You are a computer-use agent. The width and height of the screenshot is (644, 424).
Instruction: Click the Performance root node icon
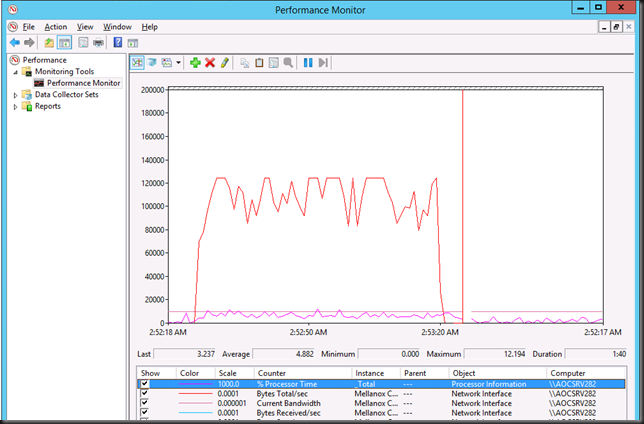(x=15, y=60)
